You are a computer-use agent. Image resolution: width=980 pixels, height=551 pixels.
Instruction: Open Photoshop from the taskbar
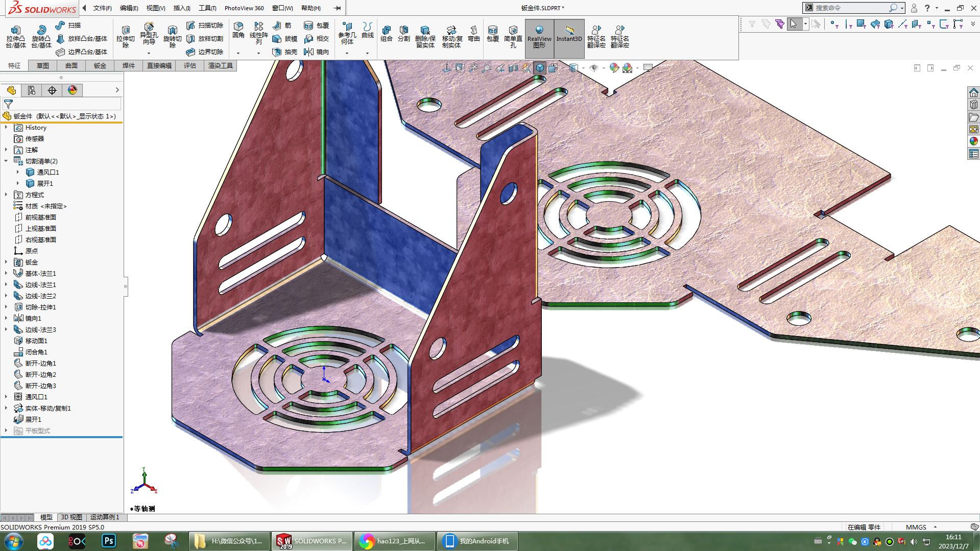[109, 541]
